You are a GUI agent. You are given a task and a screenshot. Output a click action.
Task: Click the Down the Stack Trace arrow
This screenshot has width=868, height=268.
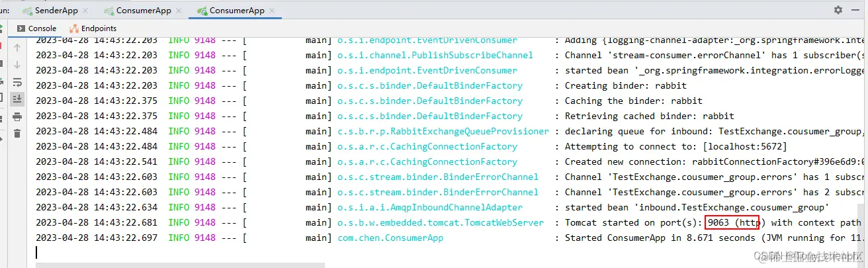click(17, 65)
